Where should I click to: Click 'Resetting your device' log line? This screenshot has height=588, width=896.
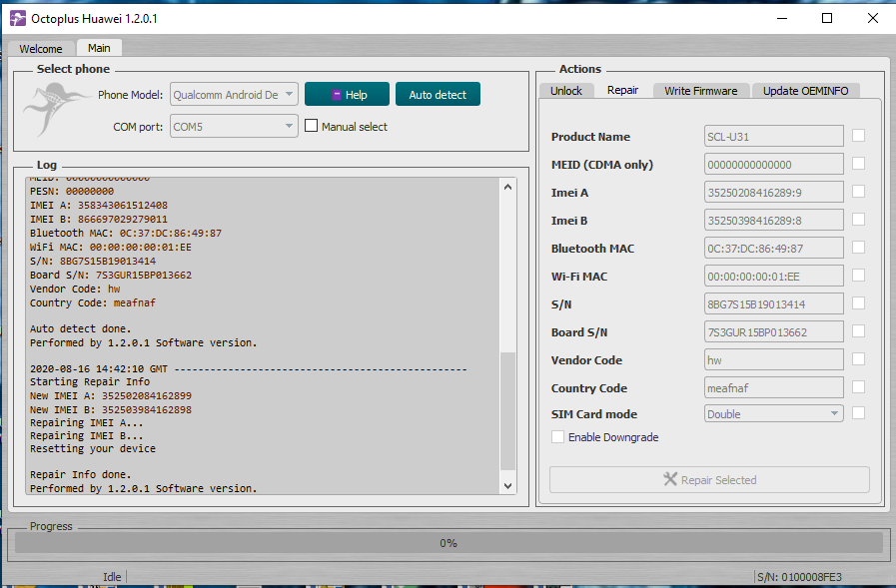93,448
